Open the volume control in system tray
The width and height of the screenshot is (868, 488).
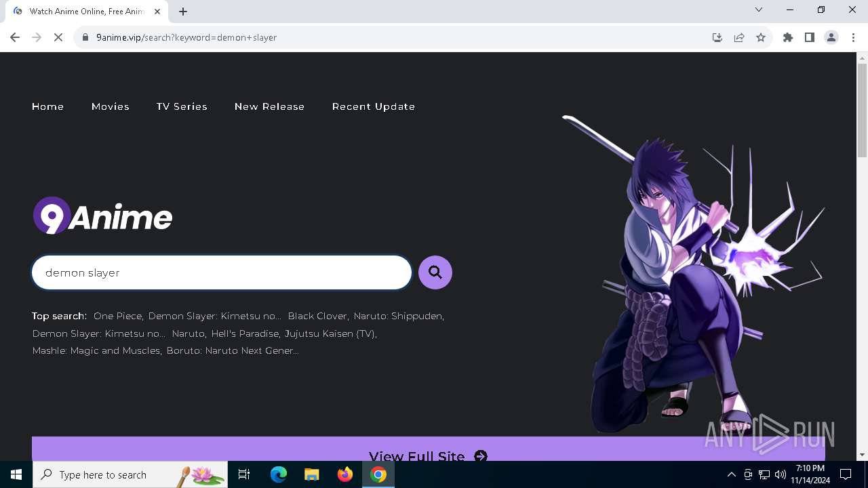(x=780, y=474)
